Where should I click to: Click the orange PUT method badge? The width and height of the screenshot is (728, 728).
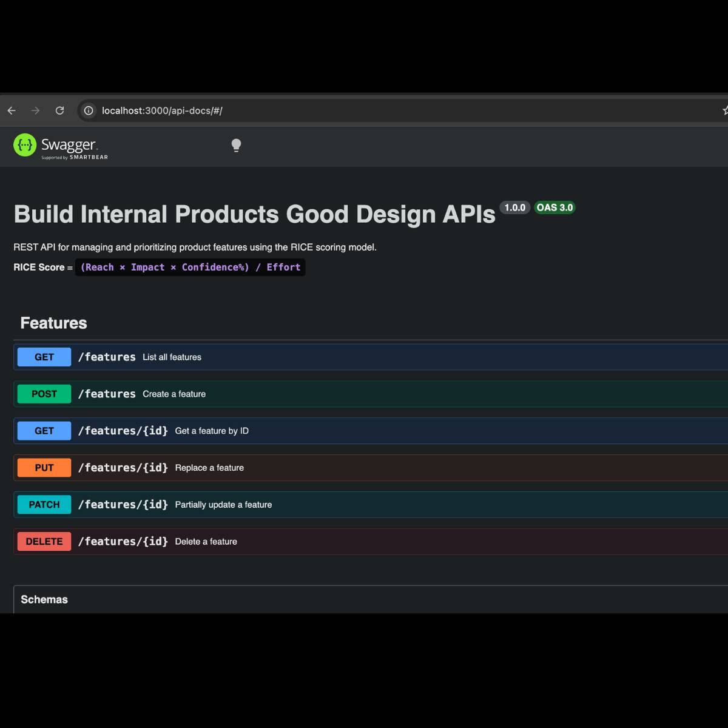pyautogui.click(x=44, y=468)
